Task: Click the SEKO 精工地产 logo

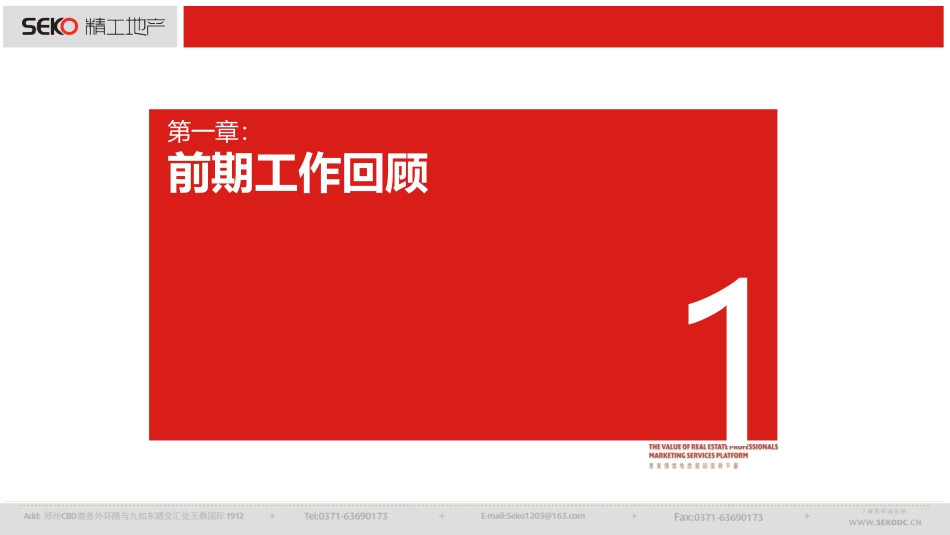Action: (x=93, y=27)
